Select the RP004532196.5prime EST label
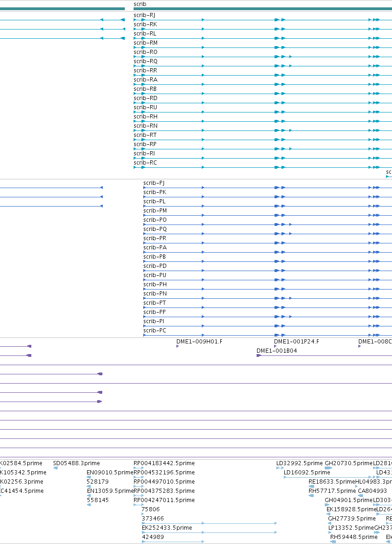 coord(164,473)
